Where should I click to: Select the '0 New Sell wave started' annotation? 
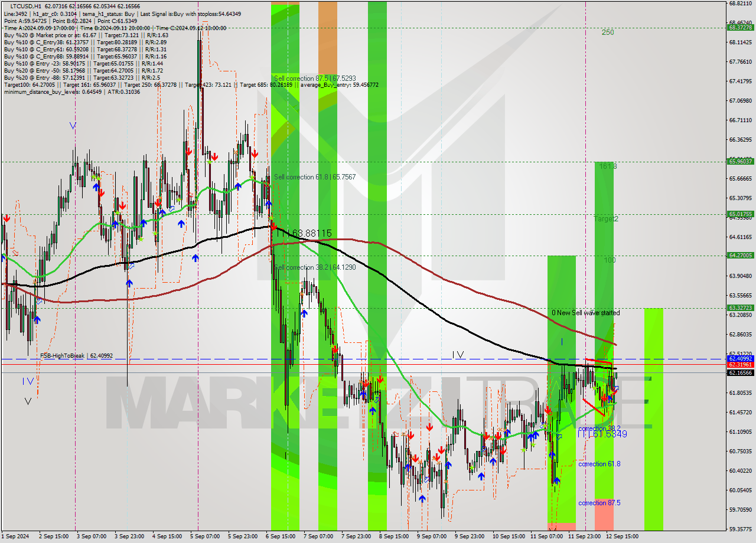coord(585,313)
